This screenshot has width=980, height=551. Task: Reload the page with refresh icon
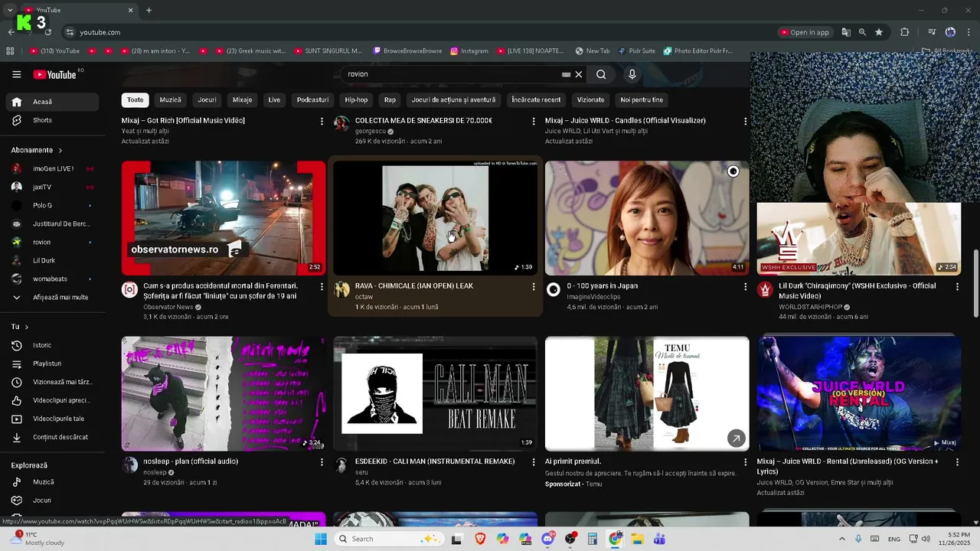point(47,32)
